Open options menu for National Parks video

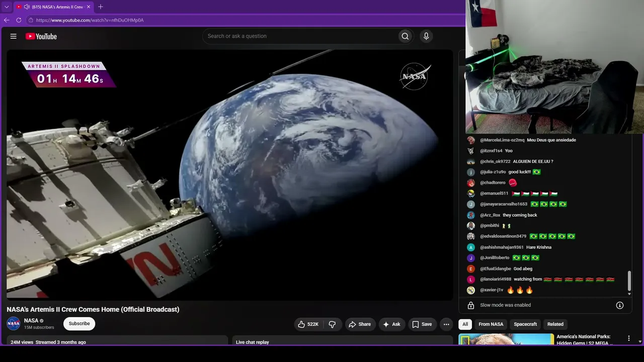point(628,338)
